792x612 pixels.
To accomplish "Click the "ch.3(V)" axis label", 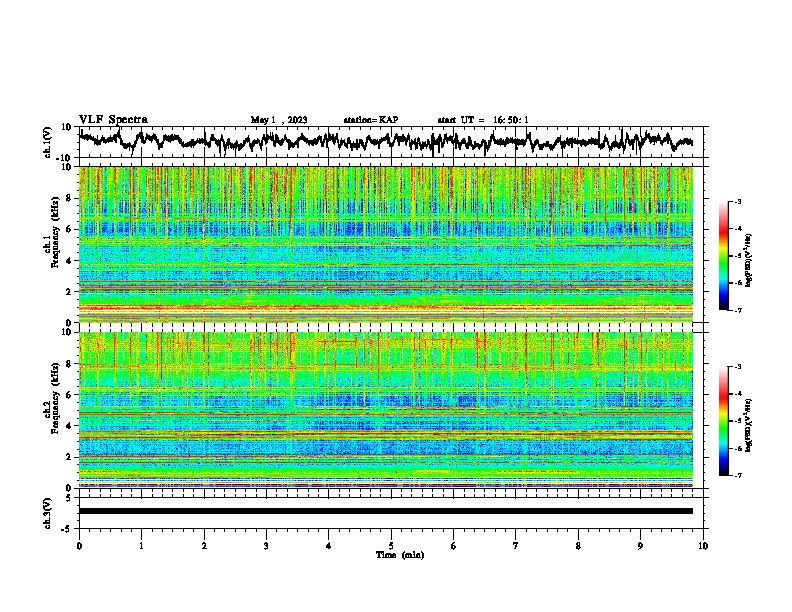I will coord(47,513).
